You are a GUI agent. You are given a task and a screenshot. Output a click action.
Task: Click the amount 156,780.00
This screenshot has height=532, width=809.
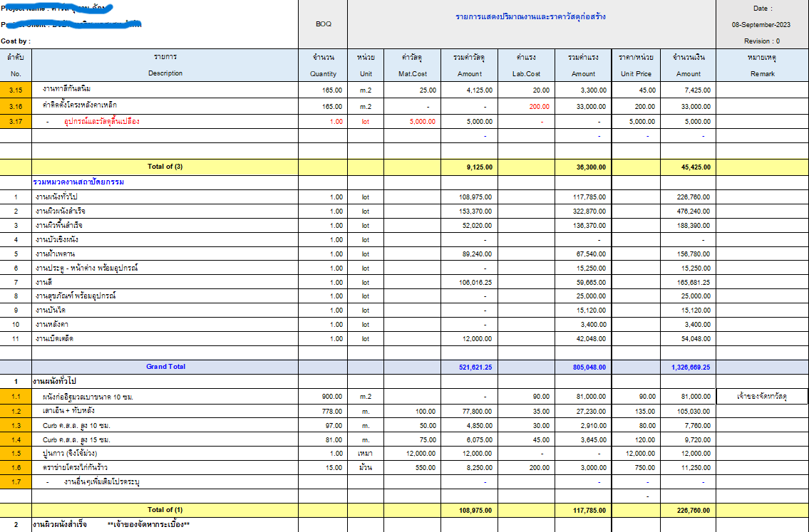click(x=694, y=254)
